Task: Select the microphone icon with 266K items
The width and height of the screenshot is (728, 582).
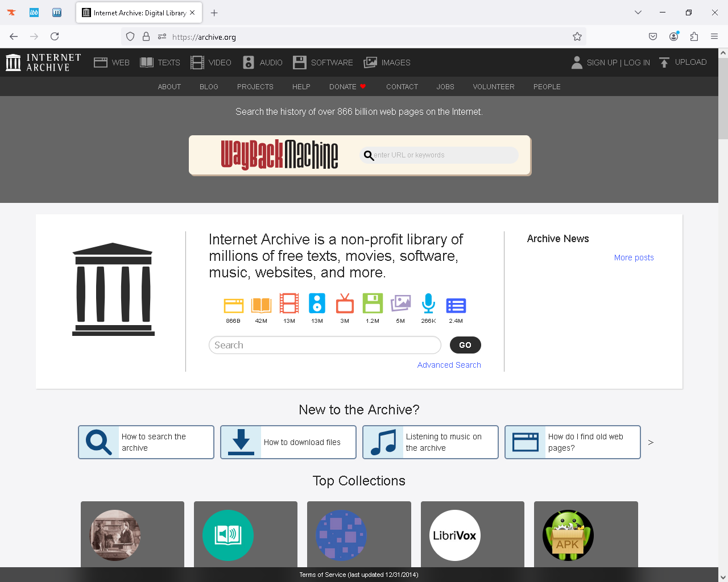Action: [x=428, y=304]
